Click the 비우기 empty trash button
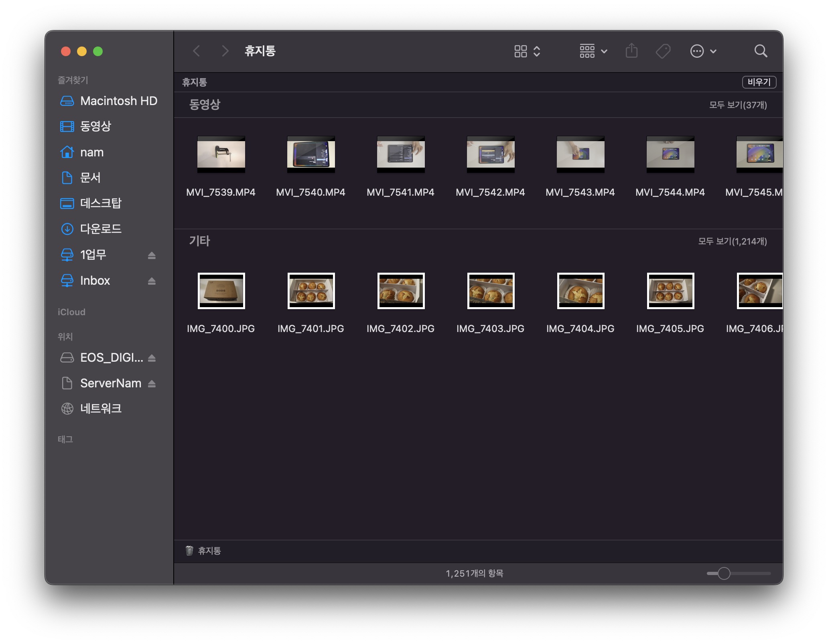Screen dimensions: 828x644 coord(759,82)
